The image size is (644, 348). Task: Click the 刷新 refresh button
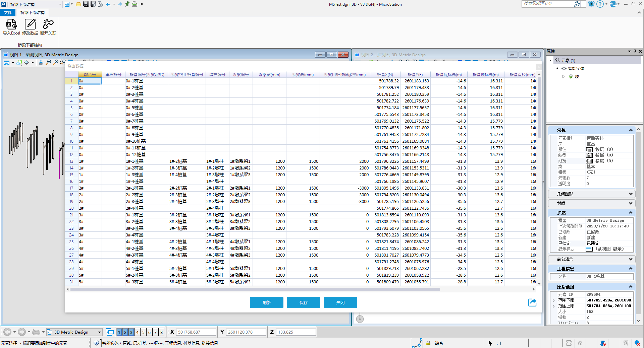pyautogui.click(x=266, y=302)
